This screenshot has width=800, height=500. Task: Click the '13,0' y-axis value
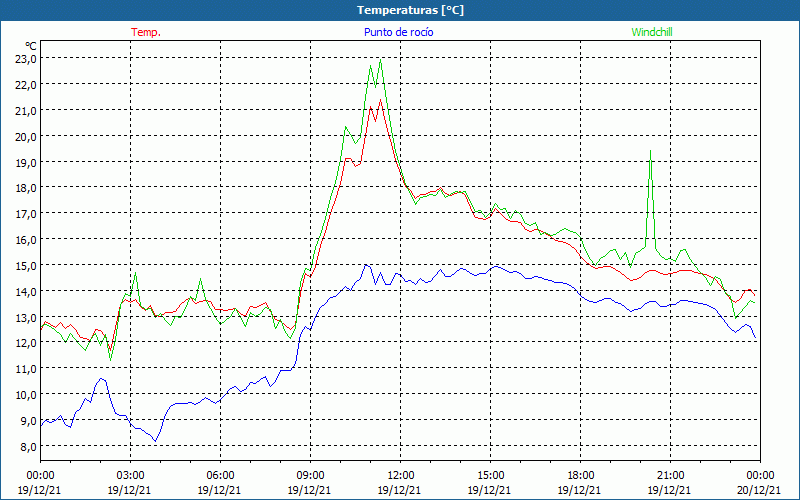pos(26,318)
